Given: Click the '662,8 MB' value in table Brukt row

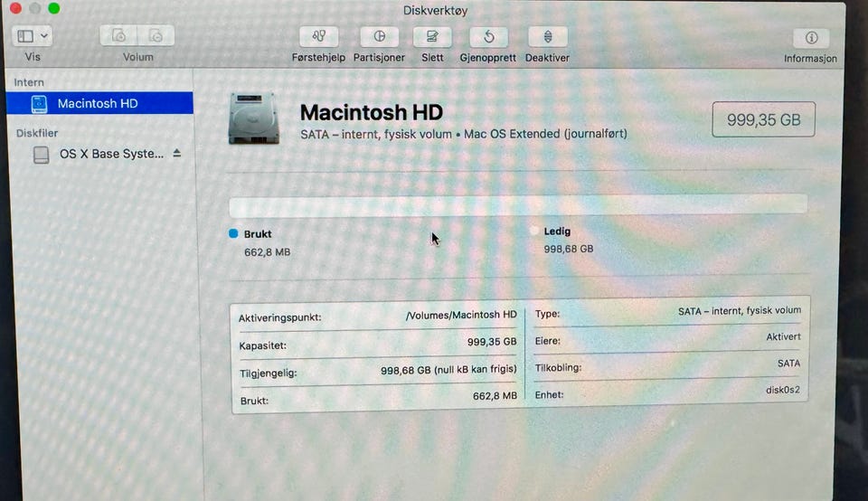Looking at the screenshot, I should click(x=495, y=396).
